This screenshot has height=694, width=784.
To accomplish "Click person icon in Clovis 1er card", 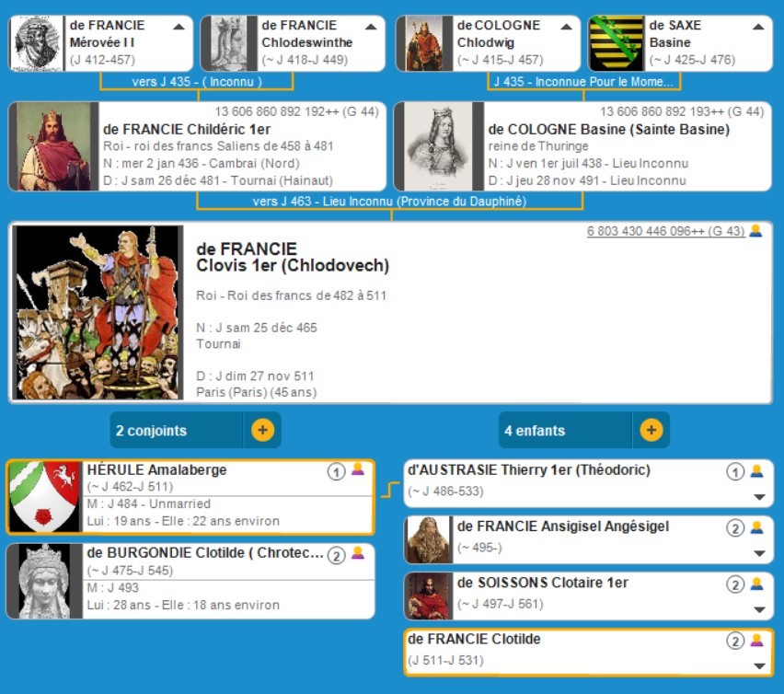I will coord(755,231).
